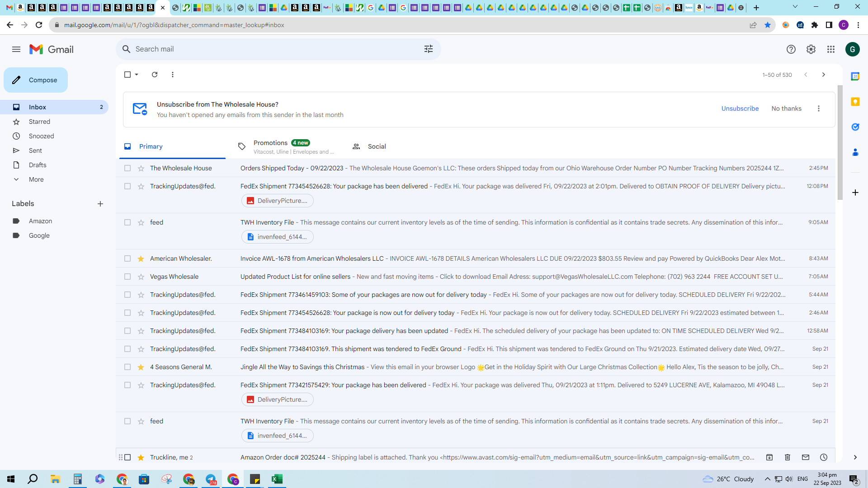Get add-ons with the plus icon
The width and height of the screenshot is (868, 488).
click(x=855, y=192)
